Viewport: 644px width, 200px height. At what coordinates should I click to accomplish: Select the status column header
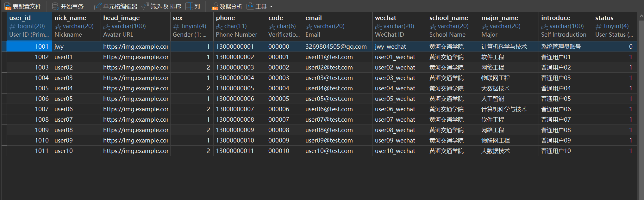coord(615,27)
